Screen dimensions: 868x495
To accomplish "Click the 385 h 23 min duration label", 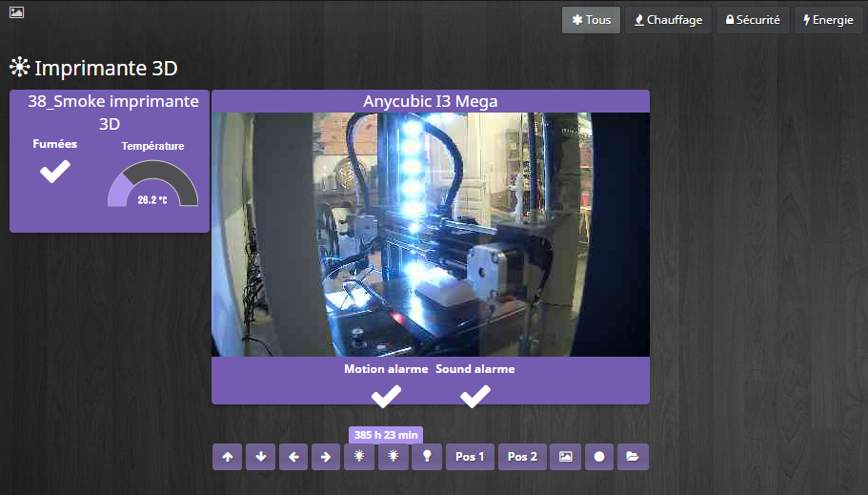I will pyautogui.click(x=386, y=435).
